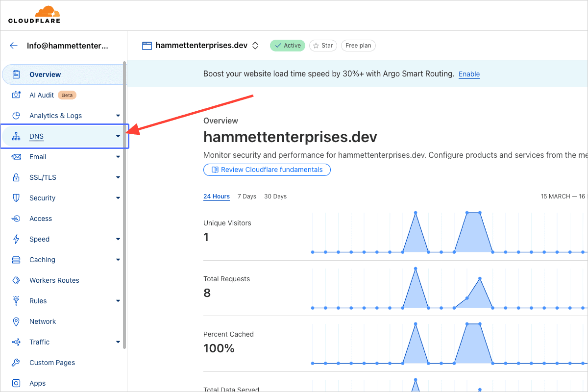The image size is (588, 392).
Task: Click the Custom Pages wrench icon
Action: (x=16, y=363)
